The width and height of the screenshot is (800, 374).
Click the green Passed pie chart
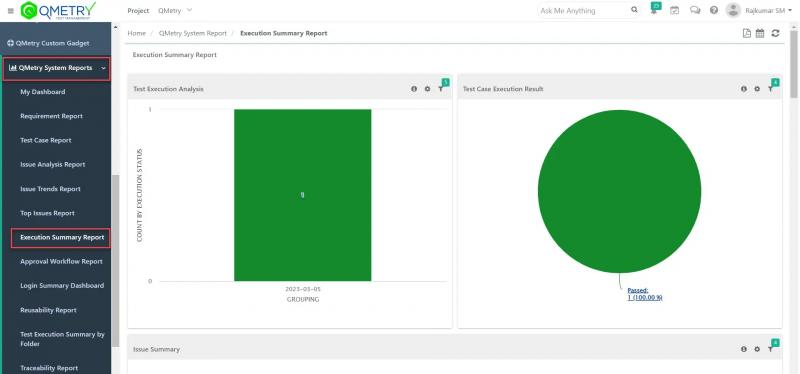pyautogui.click(x=619, y=191)
